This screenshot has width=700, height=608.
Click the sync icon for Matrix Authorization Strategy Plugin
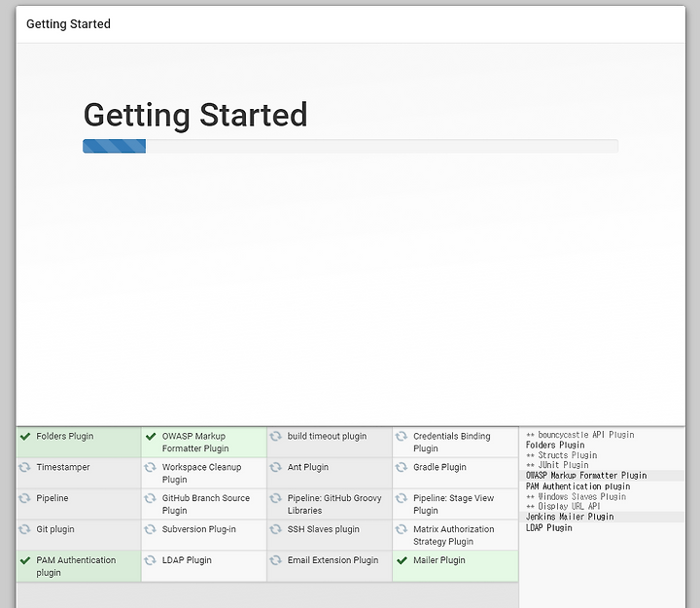(x=402, y=529)
